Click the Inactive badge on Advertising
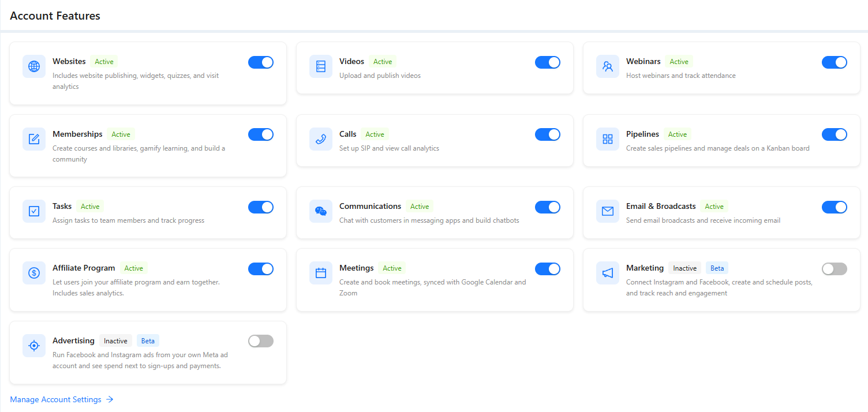 point(115,341)
